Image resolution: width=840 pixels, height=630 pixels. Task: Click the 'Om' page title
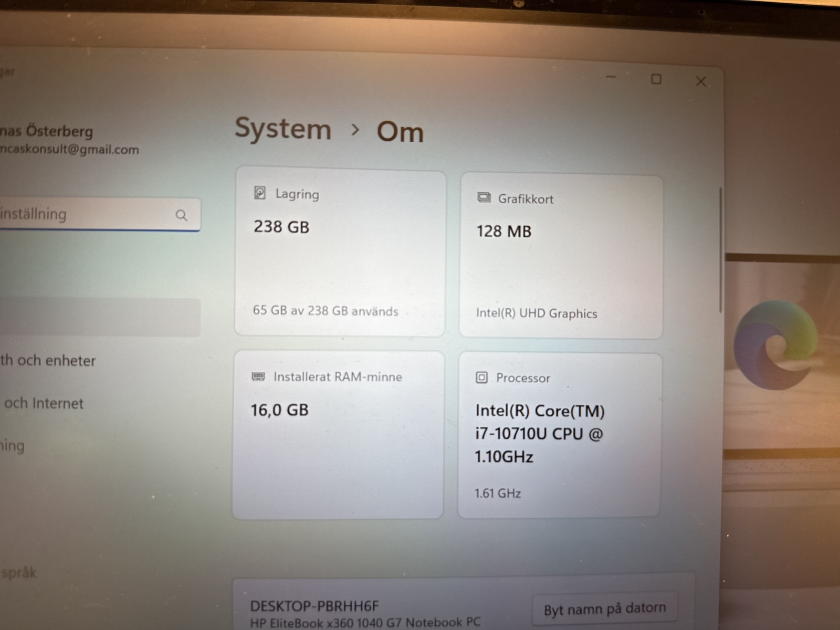pyautogui.click(x=400, y=131)
